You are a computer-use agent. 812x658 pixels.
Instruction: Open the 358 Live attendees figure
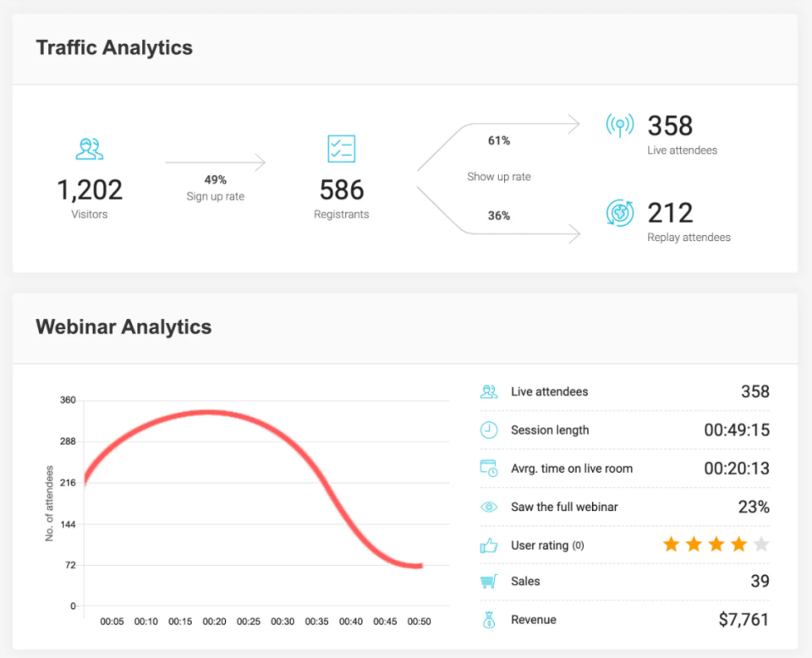coord(670,126)
